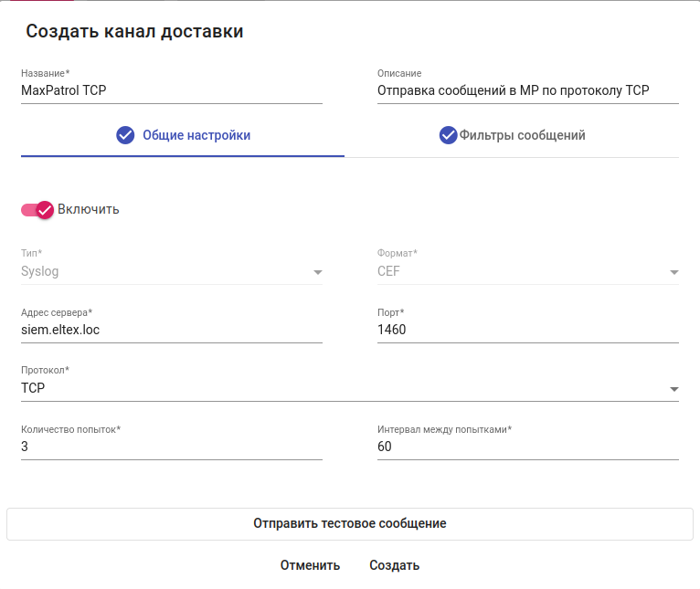Viewport: 700px width, 589px height.
Task: Click the Включить label text
Action: tap(89, 209)
